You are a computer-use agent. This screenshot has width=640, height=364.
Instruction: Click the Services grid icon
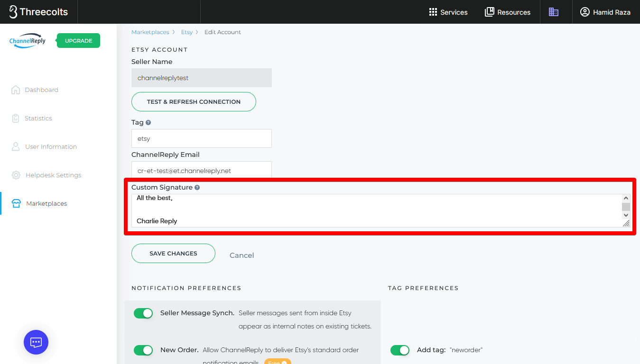[433, 12]
